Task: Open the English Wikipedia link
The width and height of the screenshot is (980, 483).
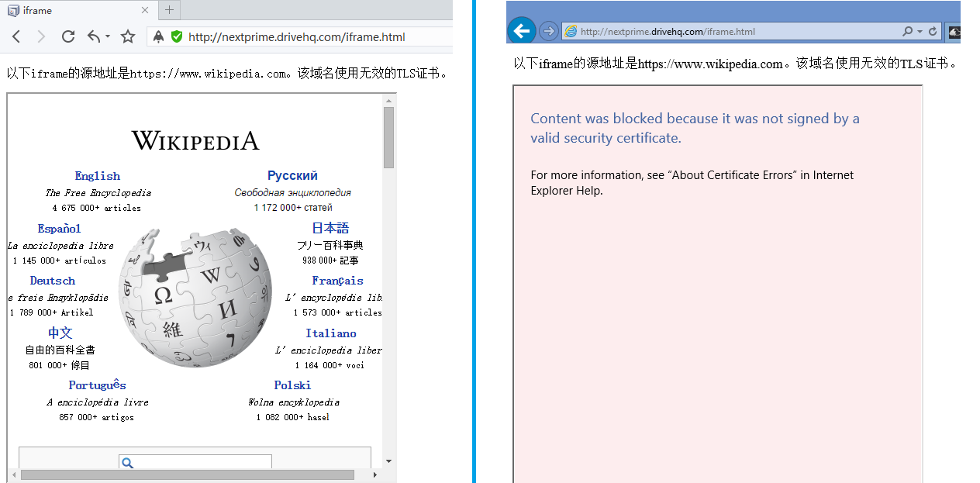Action: coord(98,176)
